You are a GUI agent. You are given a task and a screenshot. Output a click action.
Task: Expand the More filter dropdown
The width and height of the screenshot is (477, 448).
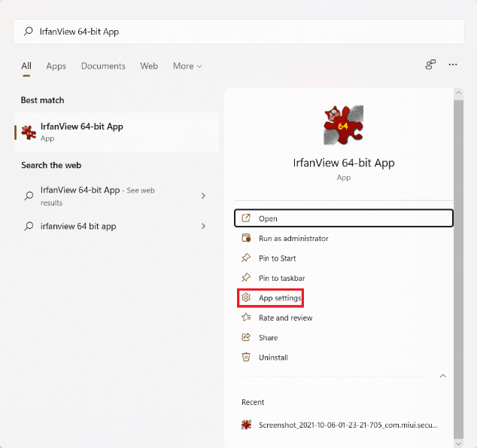click(187, 66)
